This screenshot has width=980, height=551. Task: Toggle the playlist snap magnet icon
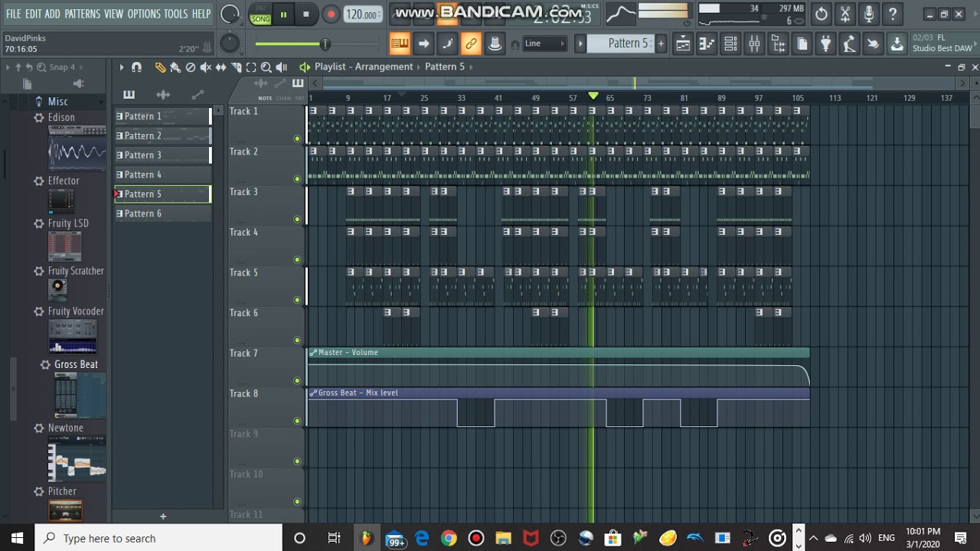(x=136, y=67)
